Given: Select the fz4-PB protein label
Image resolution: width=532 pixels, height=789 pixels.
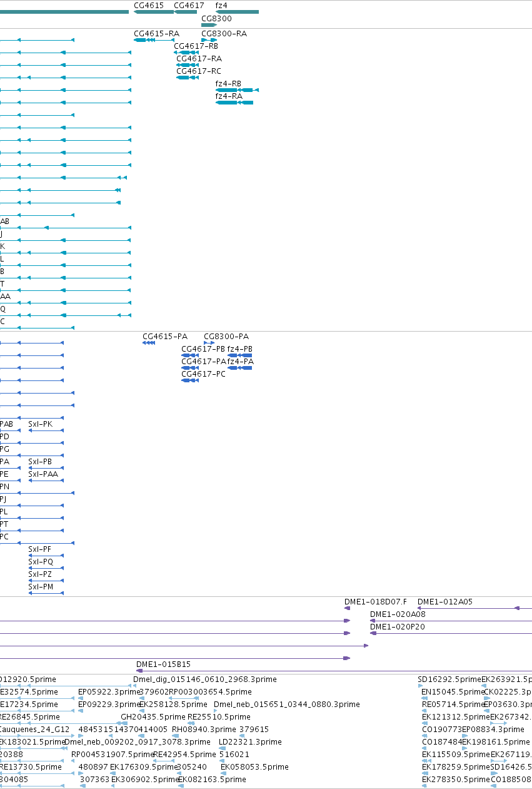Looking at the screenshot, I should coord(240,349).
